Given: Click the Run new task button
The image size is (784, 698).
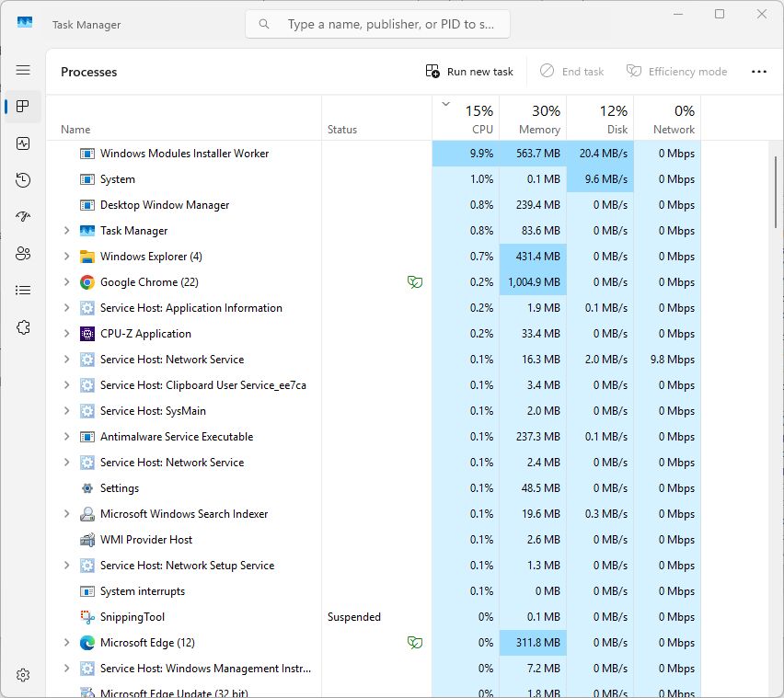Looking at the screenshot, I should [x=469, y=72].
